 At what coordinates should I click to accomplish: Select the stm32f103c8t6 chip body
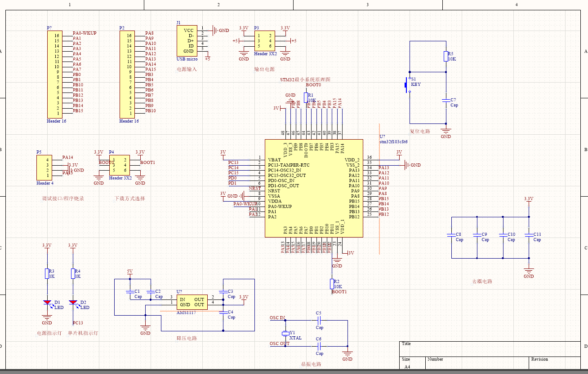pyautogui.click(x=314, y=188)
